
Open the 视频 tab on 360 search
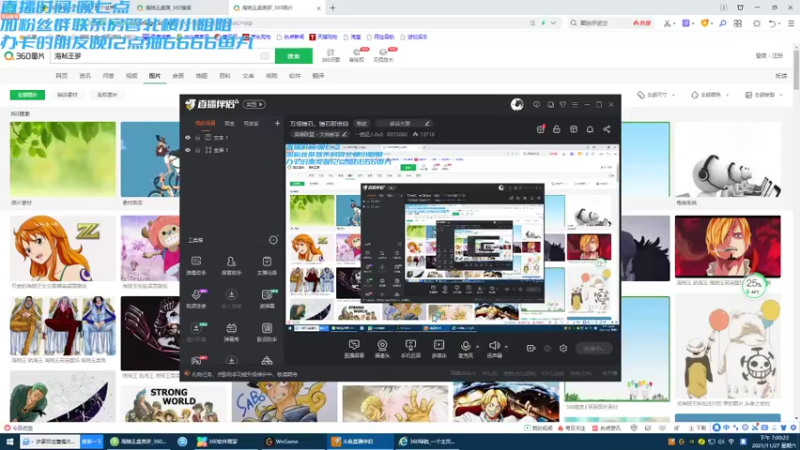click(132, 76)
